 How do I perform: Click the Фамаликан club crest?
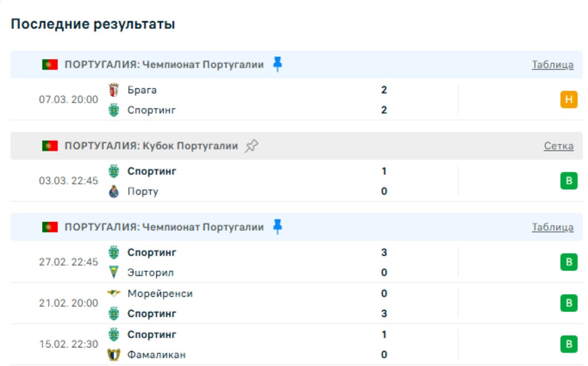(114, 355)
